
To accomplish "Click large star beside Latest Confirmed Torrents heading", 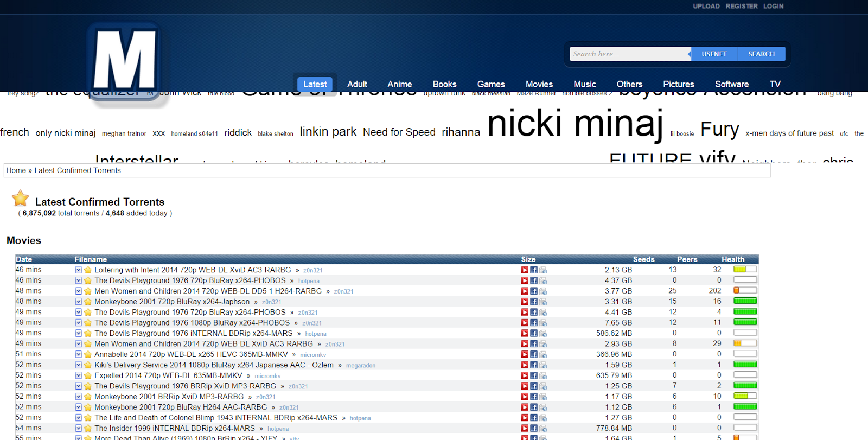I will click(x=21, y=198).
